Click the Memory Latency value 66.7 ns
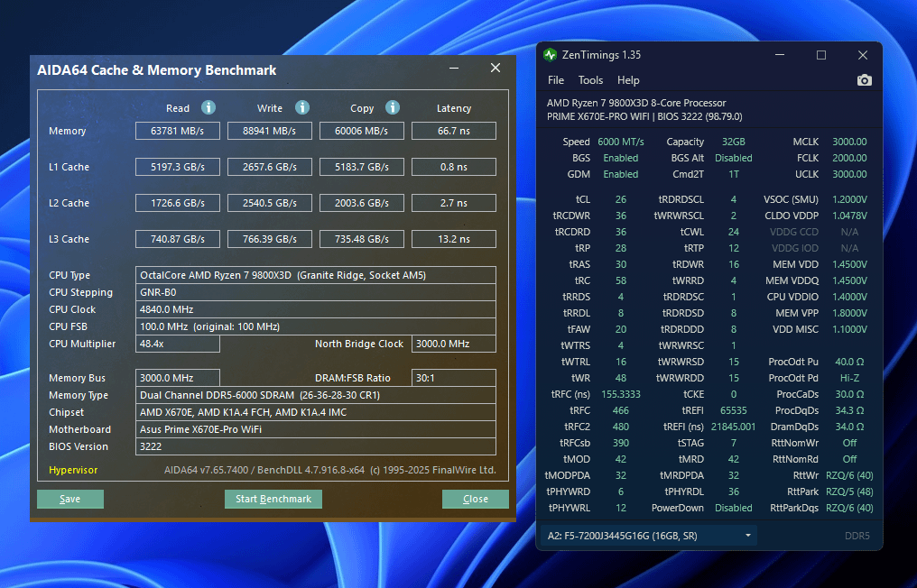This screenshot has width=917, height=588. pos(454,131)
